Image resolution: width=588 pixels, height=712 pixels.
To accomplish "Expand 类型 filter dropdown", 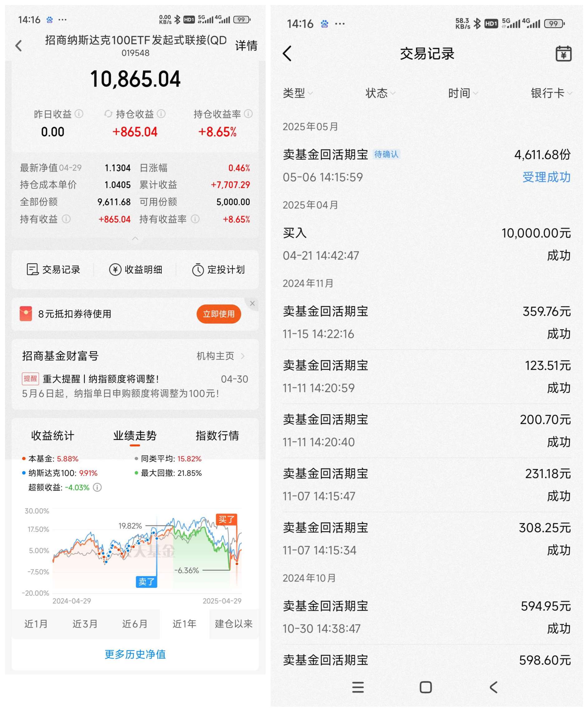I will coord(298,93).
